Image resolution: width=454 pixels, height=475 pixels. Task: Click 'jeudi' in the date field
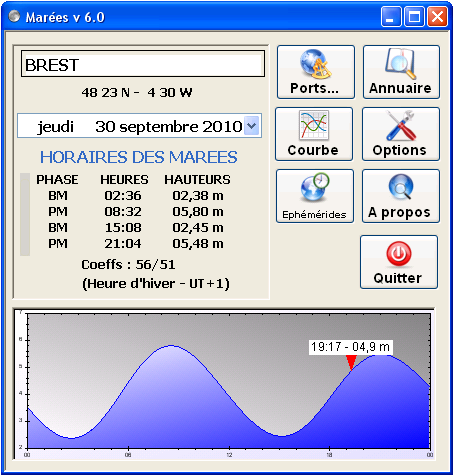pyautogui.click(x=55, y=127)
